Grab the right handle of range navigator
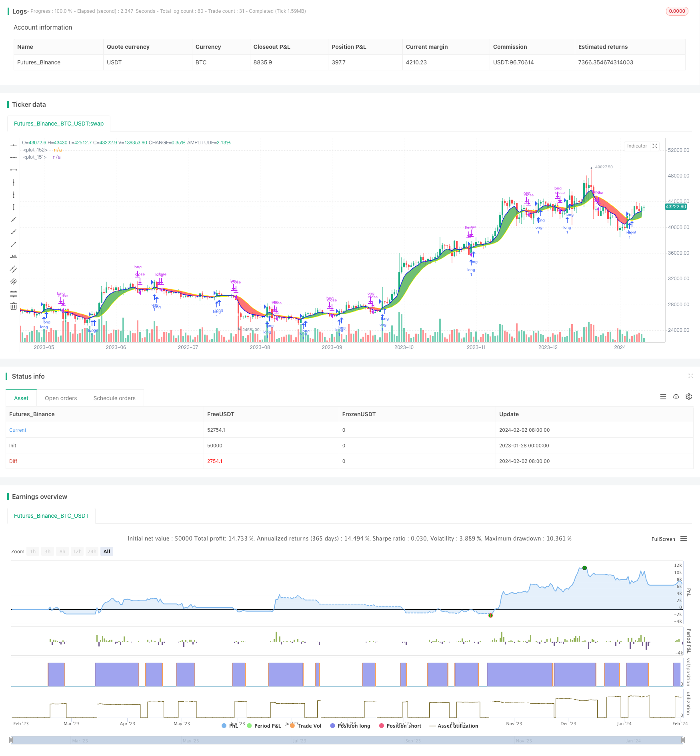 pyautogui.click(x=683, y=740)
